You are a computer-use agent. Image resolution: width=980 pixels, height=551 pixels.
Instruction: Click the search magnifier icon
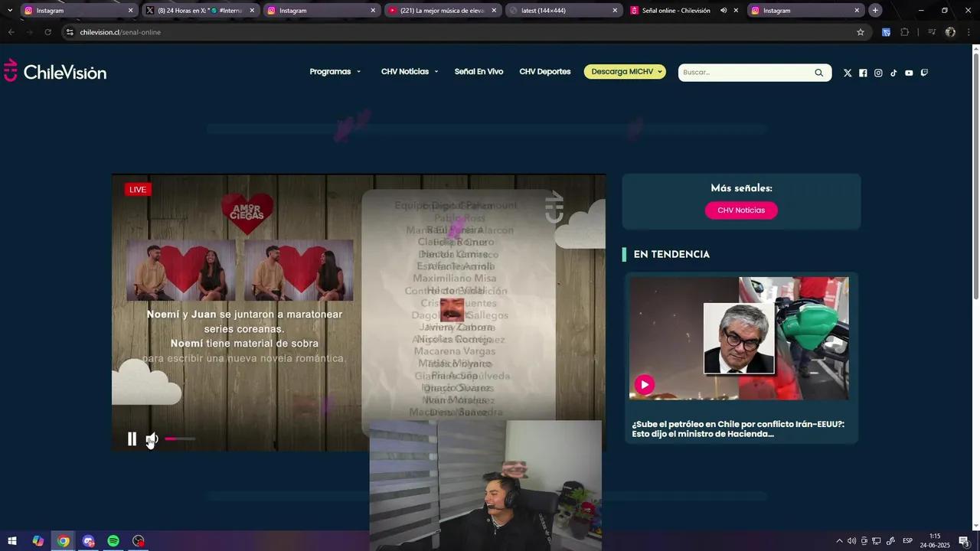click(818, 73)
